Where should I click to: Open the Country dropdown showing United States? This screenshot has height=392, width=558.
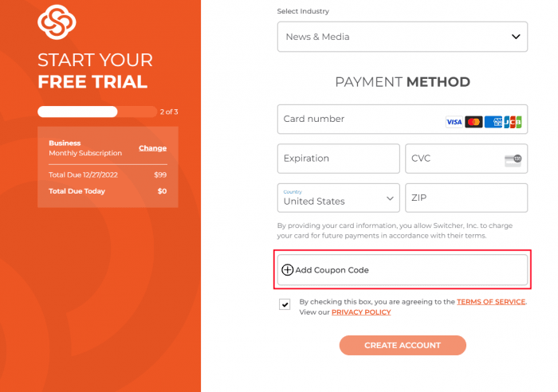pos(339,198)
